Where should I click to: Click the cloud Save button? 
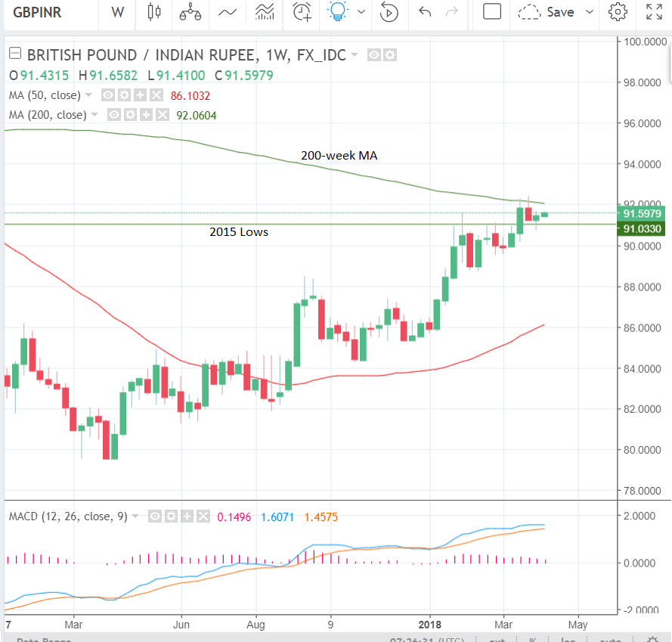[x=546, y=12]
